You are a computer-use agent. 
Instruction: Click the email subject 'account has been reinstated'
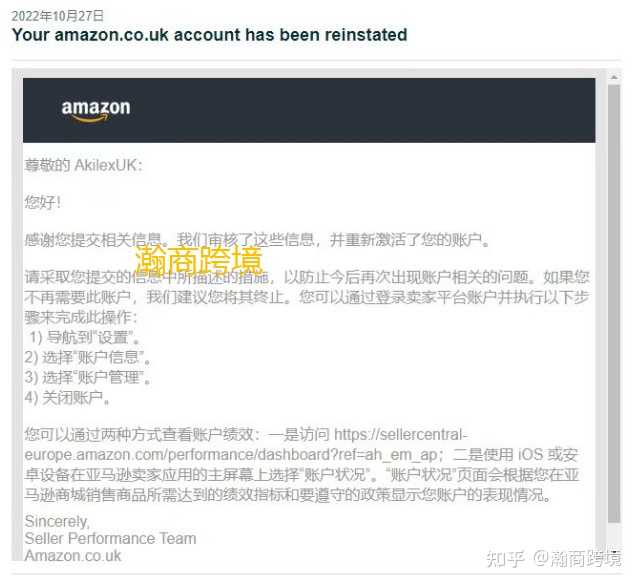click(x=291, y=35)
